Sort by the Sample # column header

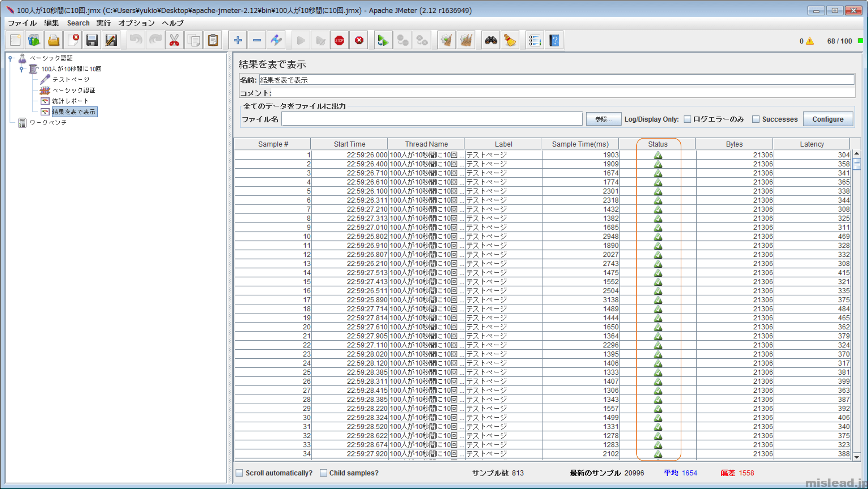click(273, 144)
